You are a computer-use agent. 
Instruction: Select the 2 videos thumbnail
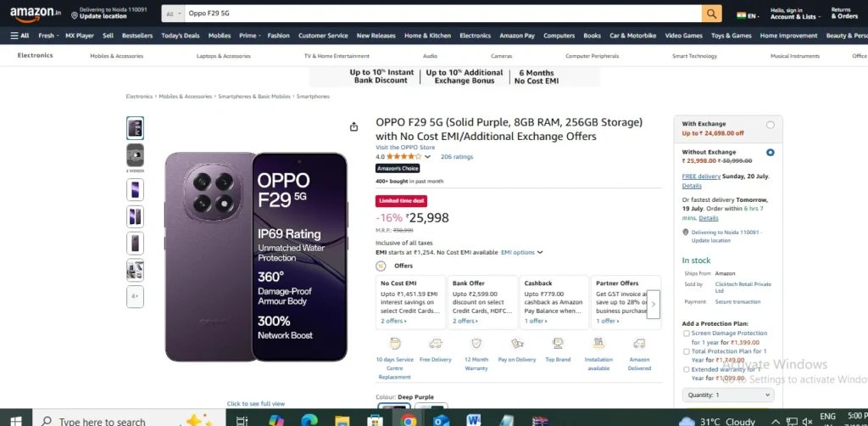tap(135, 155)
